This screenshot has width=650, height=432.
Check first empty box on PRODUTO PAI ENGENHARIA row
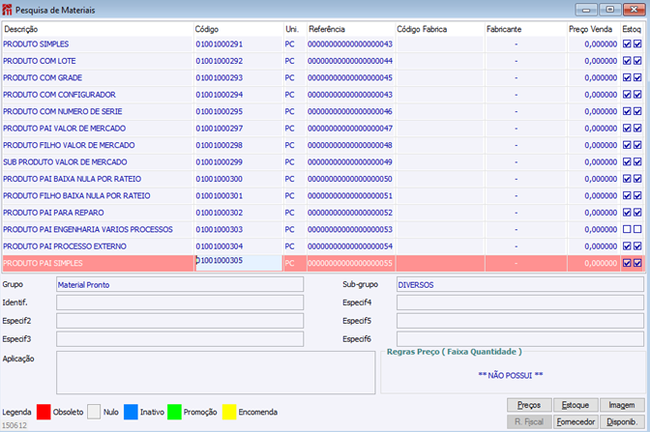[627, 229]
